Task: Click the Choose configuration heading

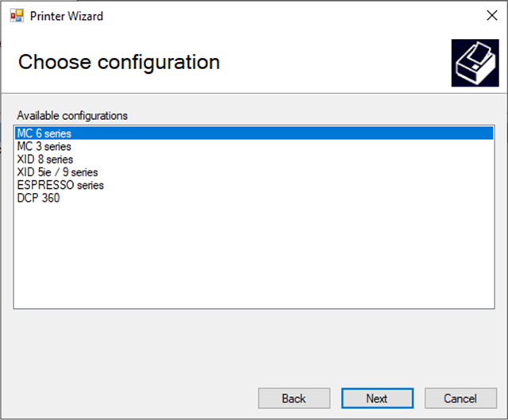Action: pos(119,62)
